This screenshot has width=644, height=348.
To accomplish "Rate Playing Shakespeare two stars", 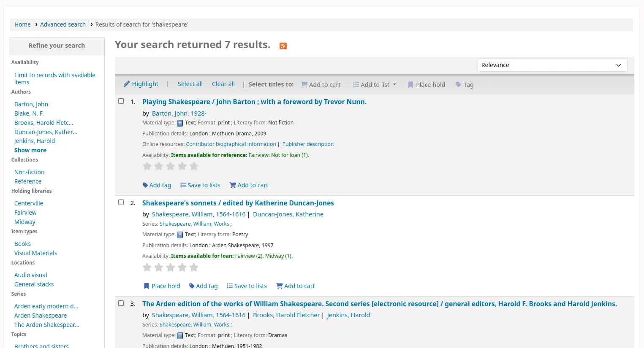I will [159, 166].
